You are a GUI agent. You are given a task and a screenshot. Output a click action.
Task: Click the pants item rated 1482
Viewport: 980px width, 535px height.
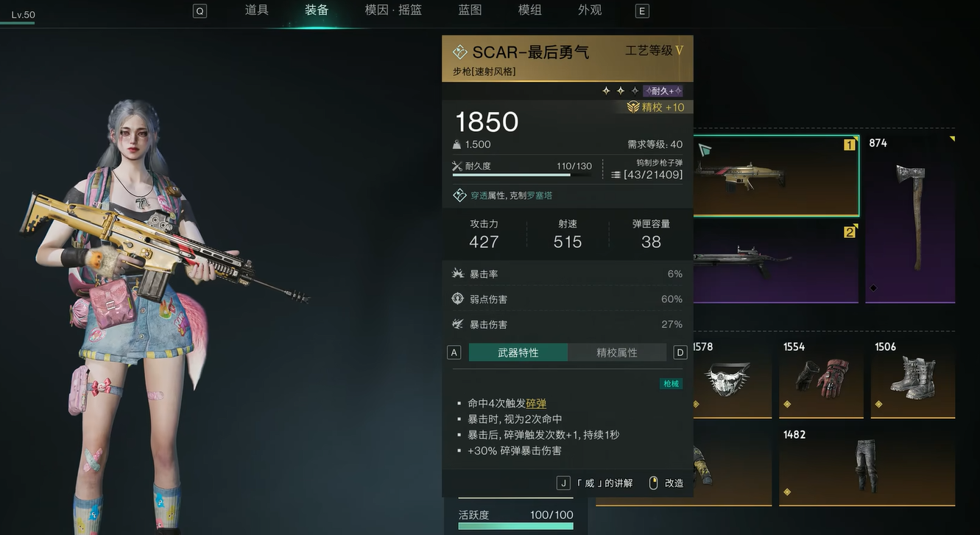[867, 466]
